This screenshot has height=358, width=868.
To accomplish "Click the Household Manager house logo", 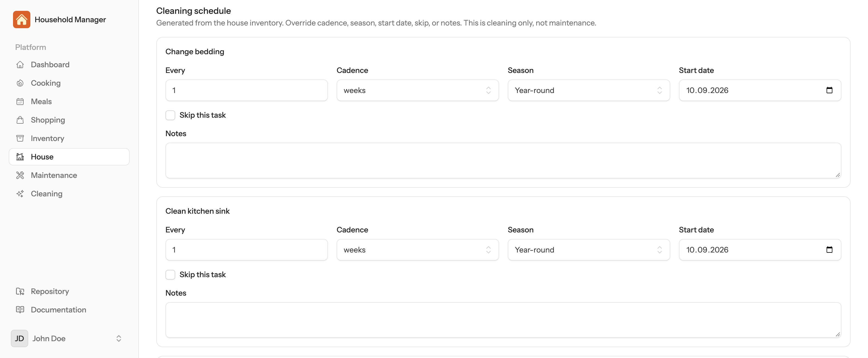I will (x=22, y=20).
